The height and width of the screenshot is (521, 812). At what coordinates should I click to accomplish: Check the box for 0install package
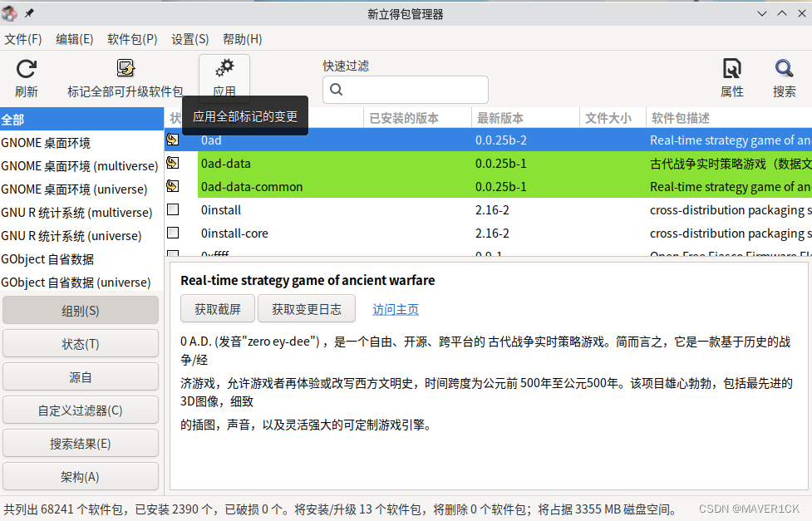pyautogui.click(x=173, y=209)
